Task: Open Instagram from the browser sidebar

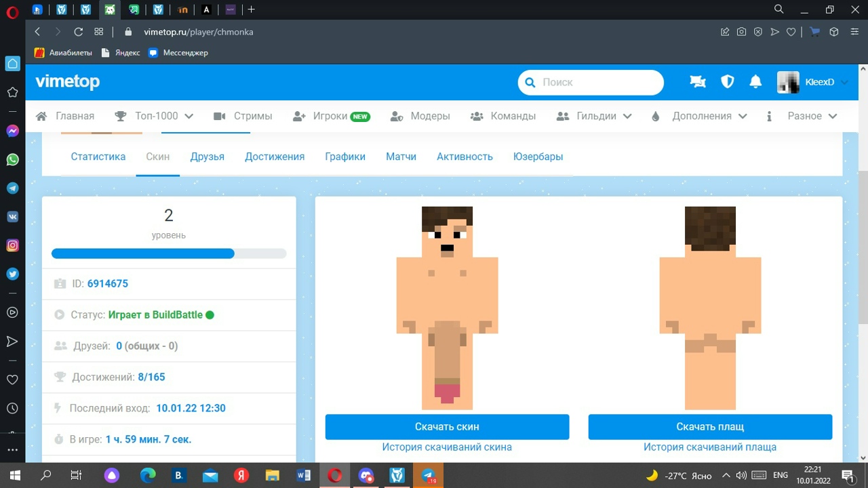Action: 12,245
